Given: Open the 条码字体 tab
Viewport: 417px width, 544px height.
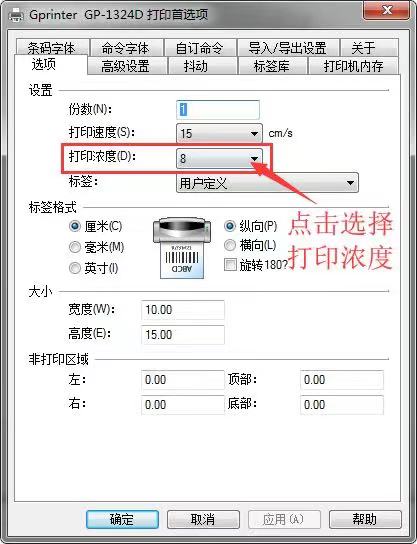Looking at the screenshot, I should coord(52,48).
